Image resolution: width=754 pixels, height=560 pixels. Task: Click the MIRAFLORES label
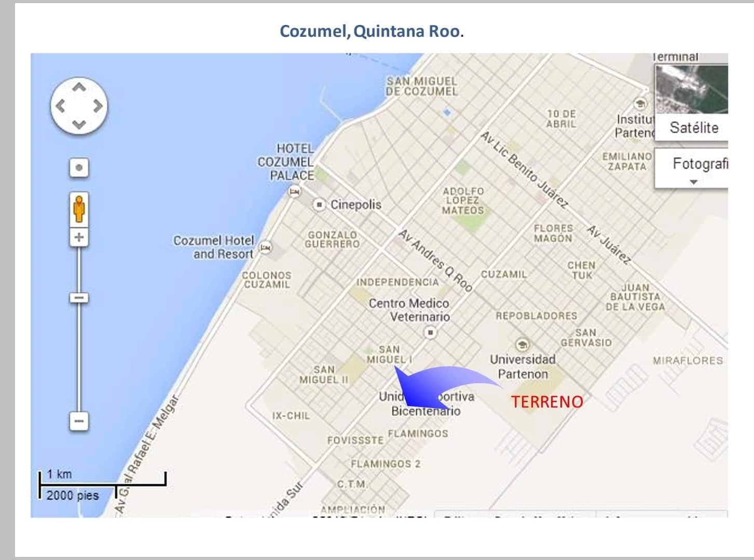(x=688, y=360)
